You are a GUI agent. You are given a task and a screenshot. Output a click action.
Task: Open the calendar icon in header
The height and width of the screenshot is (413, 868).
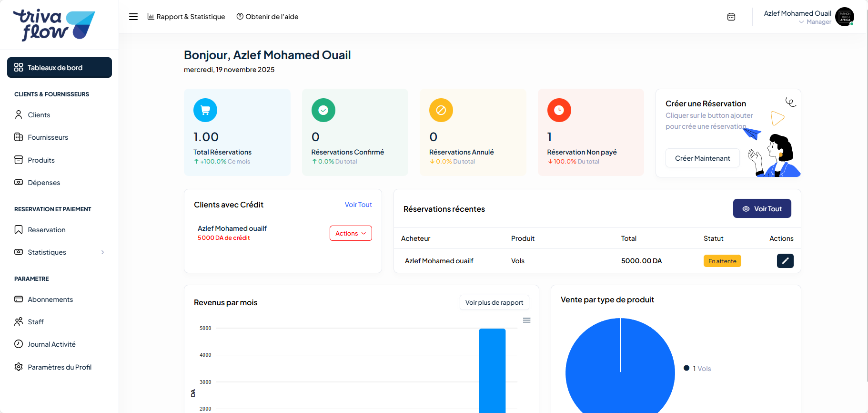coord(731,17)
